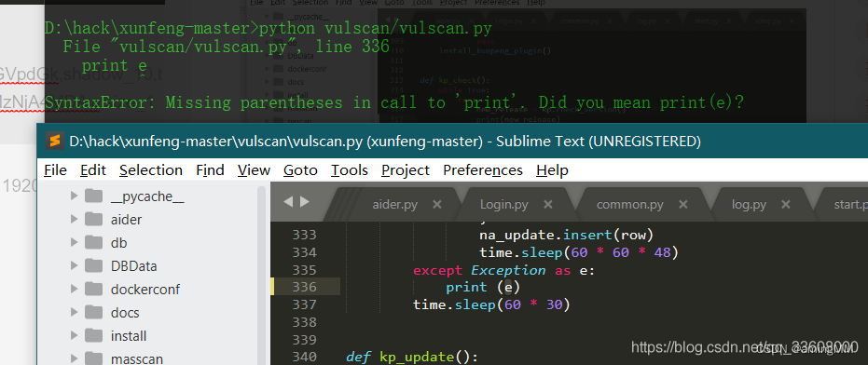Place cursor on 'print (e)' code line
This screenshot has width=868, height=365.
coord(483,287)
